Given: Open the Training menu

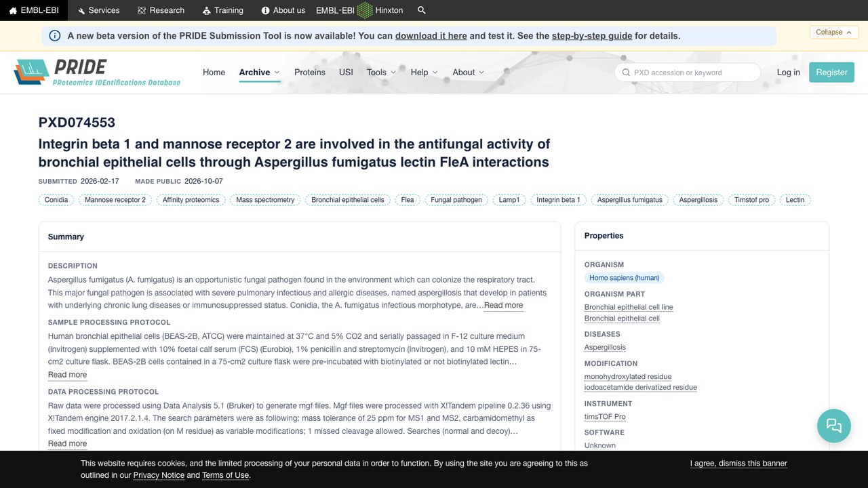Looking at the screenshot, I should pyautogui.click(x=222, y=10).
